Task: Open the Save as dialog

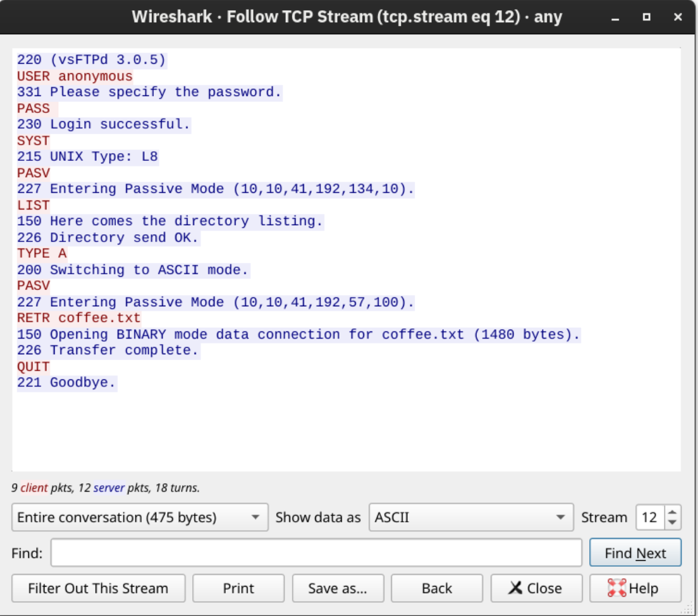Action: click(338, 588)
